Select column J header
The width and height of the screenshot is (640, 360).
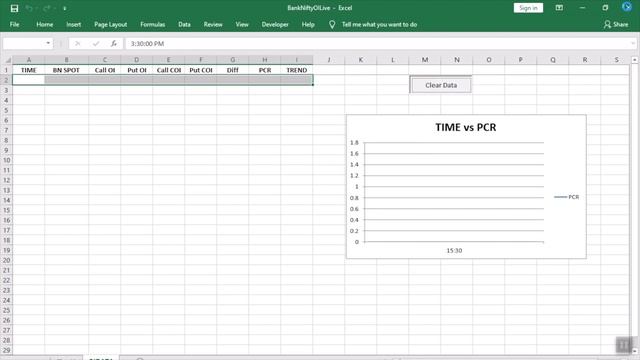[x=329, y=60]
